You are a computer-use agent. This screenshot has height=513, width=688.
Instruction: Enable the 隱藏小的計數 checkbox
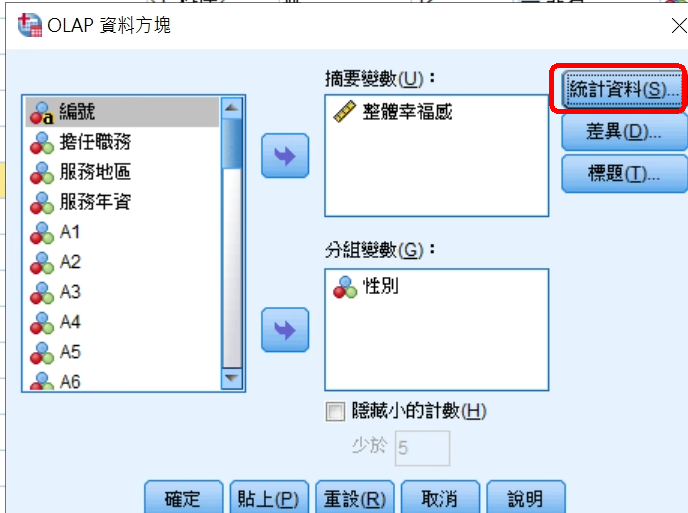[x=335, y=412]
